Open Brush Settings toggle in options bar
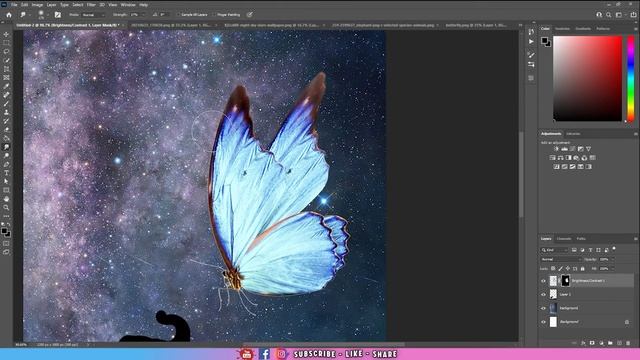This screenshot has width=640, height=360. [58, 15]
